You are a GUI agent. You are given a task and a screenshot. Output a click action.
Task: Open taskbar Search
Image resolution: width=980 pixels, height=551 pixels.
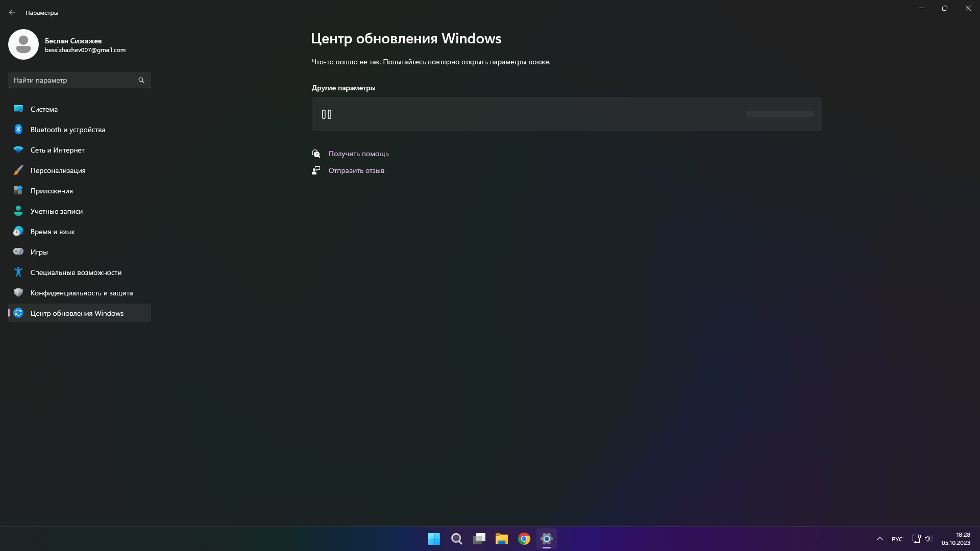[x=456, y=539]
